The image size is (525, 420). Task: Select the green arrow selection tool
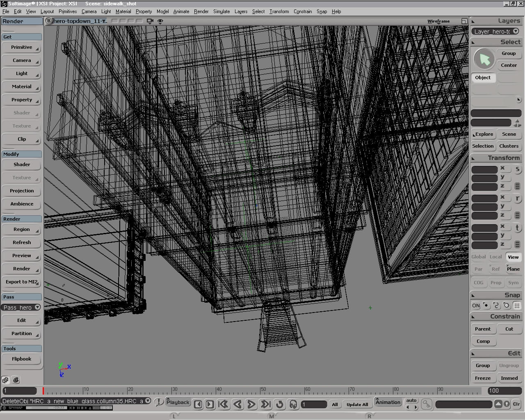coord(484,59)
